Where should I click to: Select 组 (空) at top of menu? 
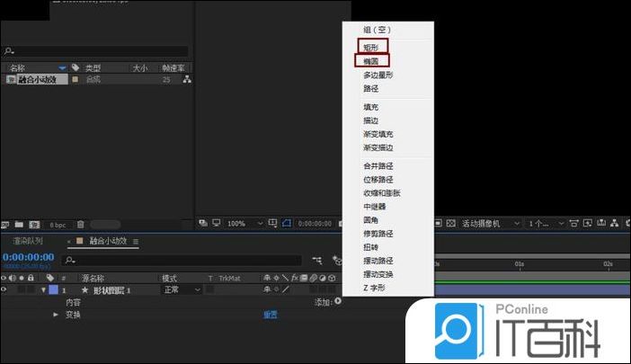(377, 30)
